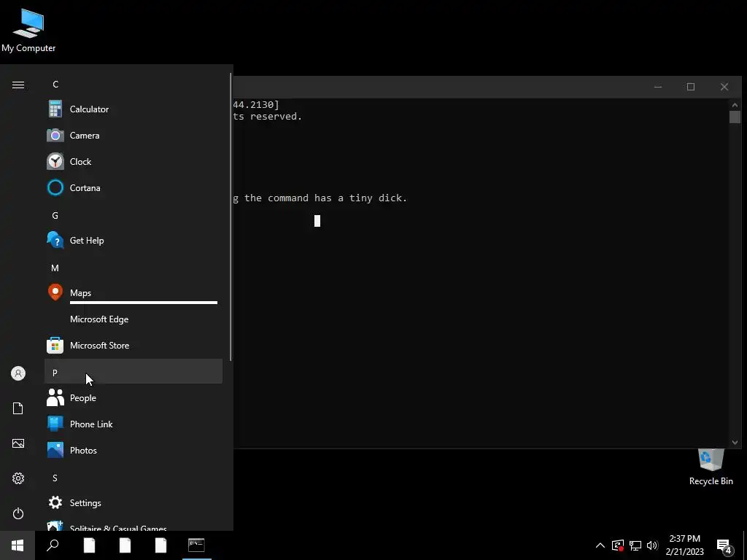Click the letter M group header
This screenshot has width=747, height=560.
pyautogui.click(x=133, y=268)
